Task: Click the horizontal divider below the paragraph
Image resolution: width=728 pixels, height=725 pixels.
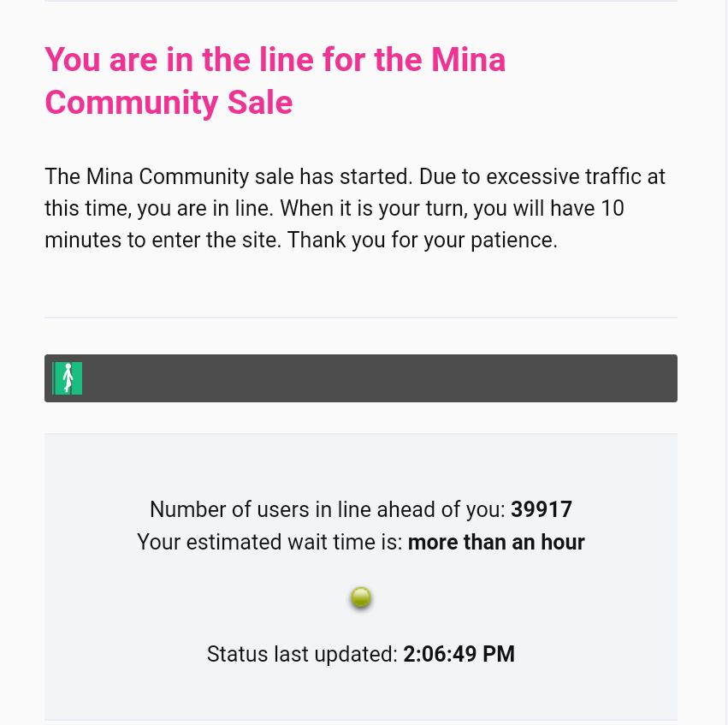Action: pyautogui.click(x=361, y=318)
